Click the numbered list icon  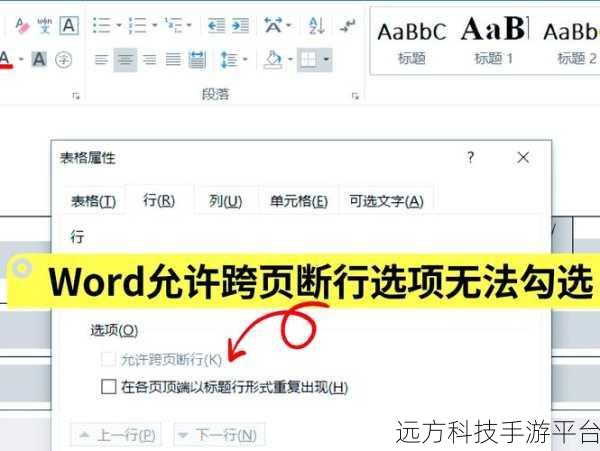click(x=138, y=26)
